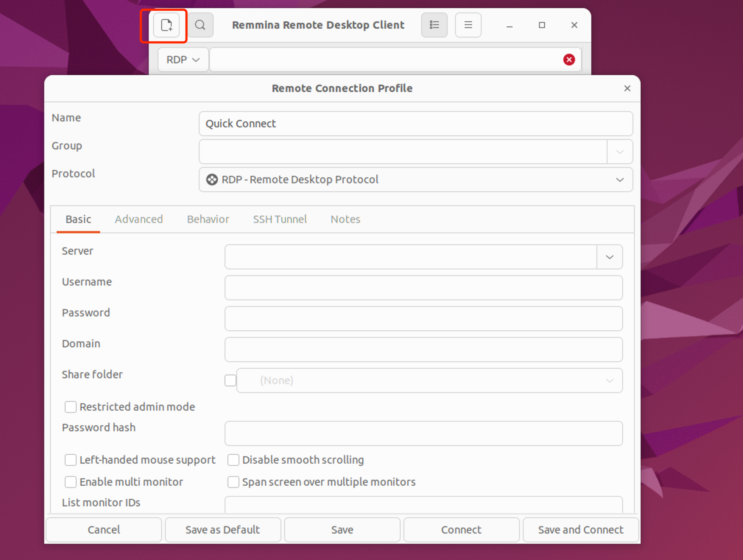
Task: Click the Save as Default button
Action: (222, 529)
